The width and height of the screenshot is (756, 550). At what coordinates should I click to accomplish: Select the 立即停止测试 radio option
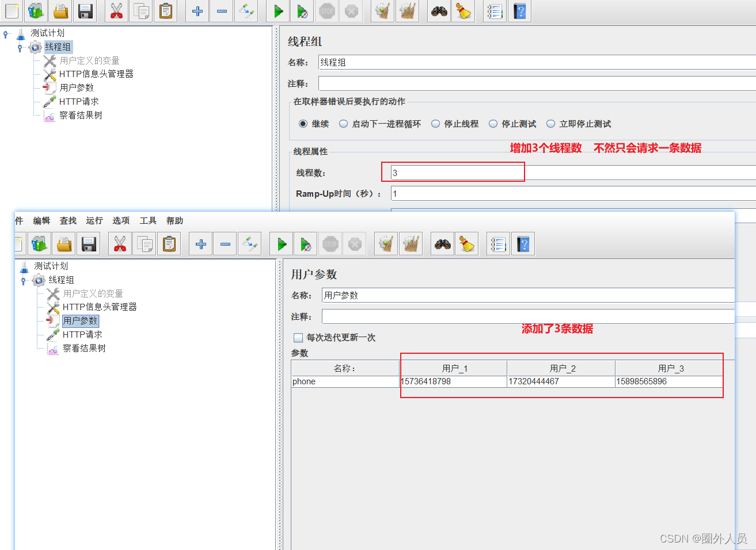(550, 124)
